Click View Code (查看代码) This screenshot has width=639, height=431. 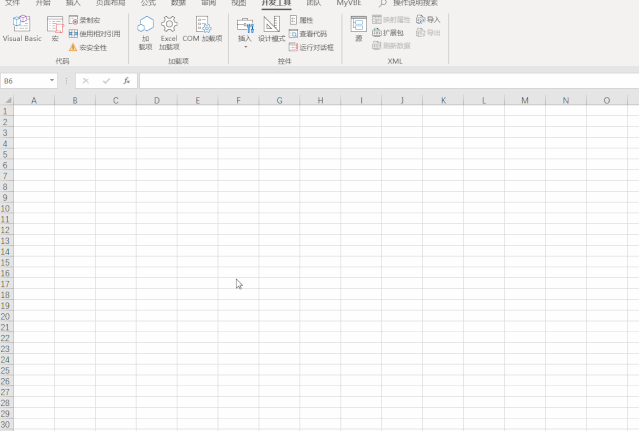308,34
